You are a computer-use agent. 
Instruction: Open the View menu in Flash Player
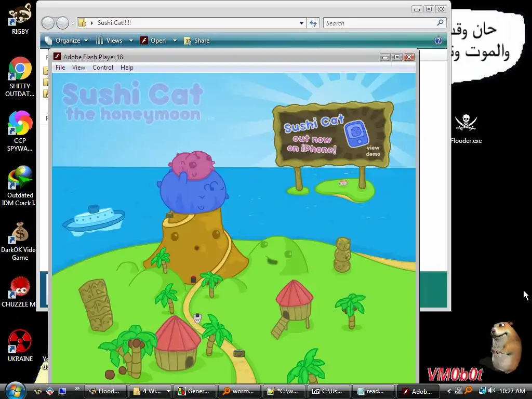78,68
